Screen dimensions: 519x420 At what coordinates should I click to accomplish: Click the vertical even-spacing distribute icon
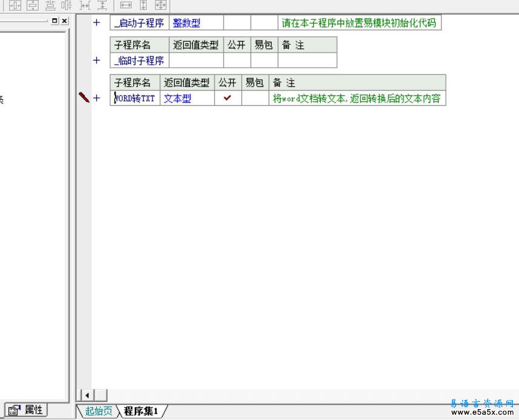pyautogui.click(x=50, y=5)
